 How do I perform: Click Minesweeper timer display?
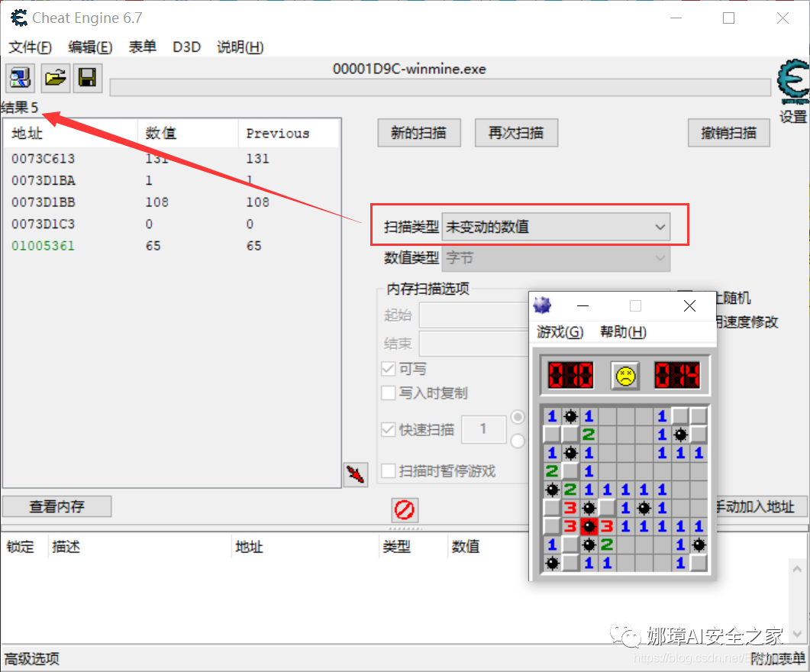pos(677,375)
